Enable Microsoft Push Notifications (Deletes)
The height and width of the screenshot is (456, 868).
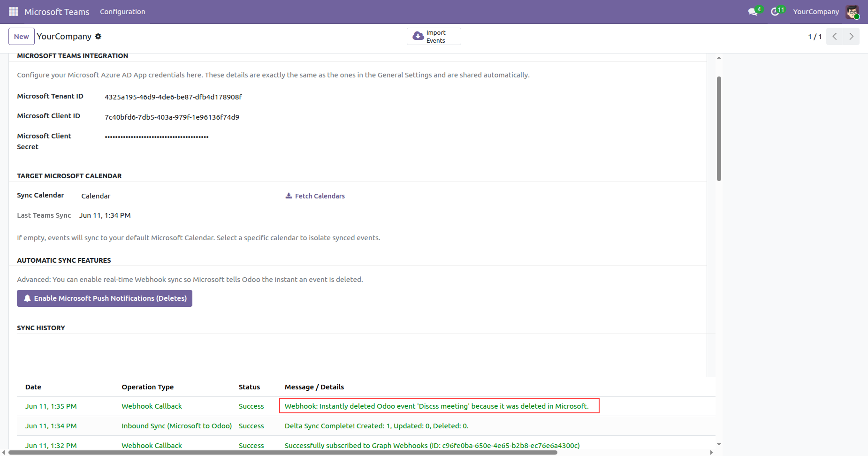[105, 298]
